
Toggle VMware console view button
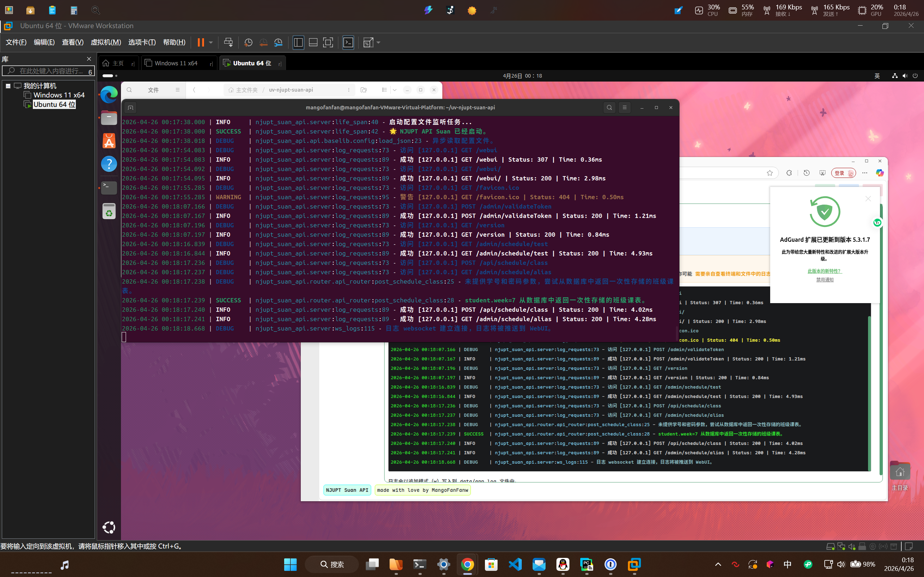(348, 43)
